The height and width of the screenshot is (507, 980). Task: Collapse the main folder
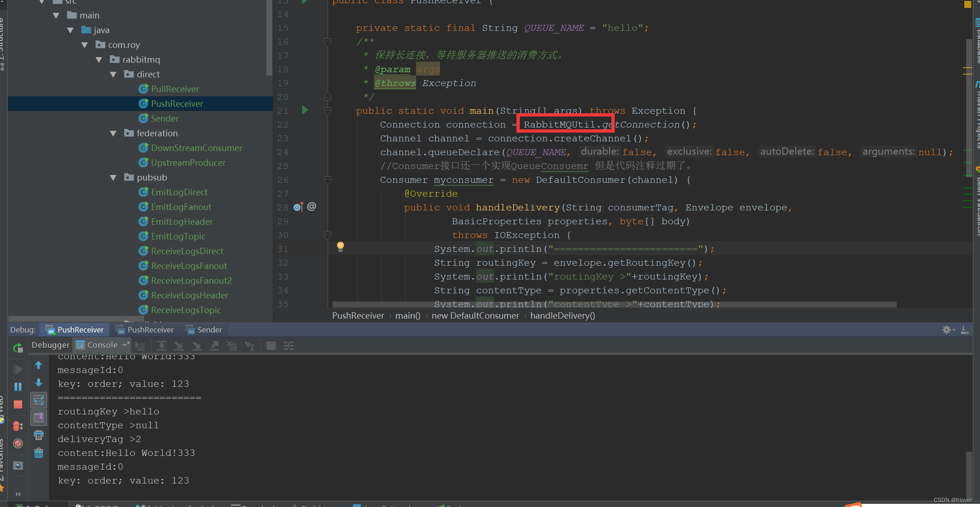coord(56,16)
